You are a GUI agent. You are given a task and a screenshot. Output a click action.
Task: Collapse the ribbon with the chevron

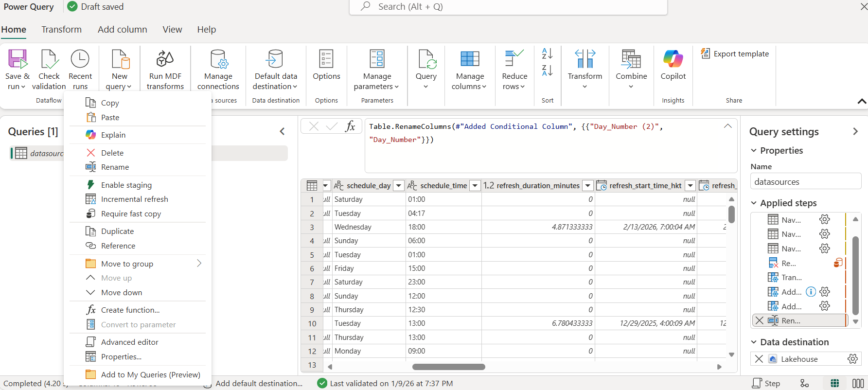pos(862,101)
